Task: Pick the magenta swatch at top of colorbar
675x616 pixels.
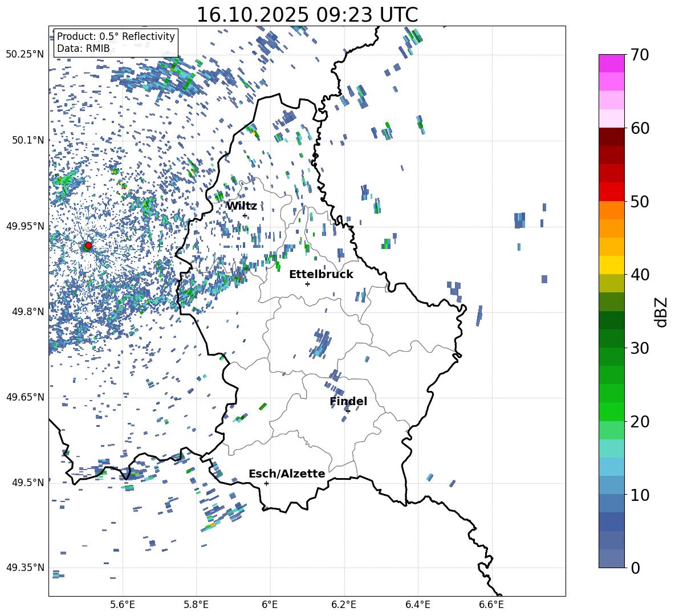Action: [612, 63]
